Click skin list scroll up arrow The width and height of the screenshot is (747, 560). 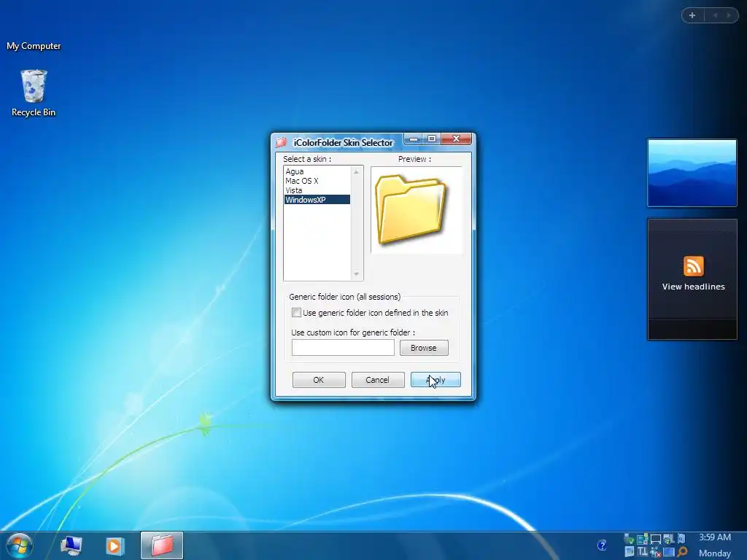click(356, 172)
